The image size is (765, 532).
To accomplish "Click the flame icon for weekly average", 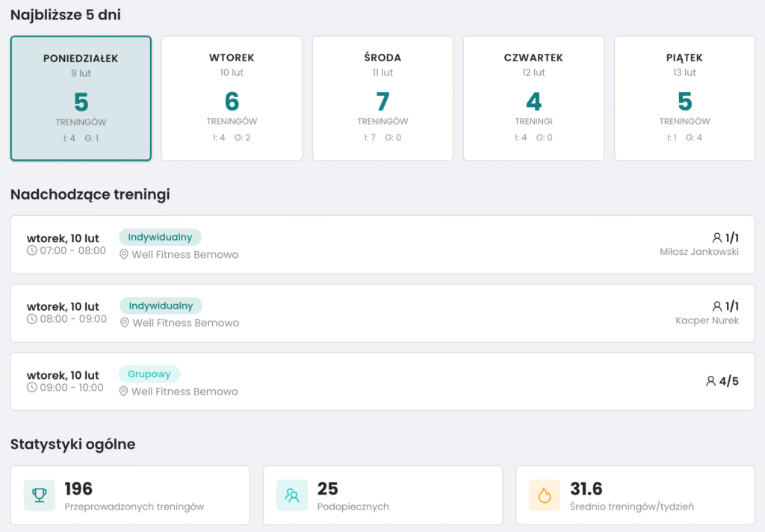I will [x=545, y=495].
